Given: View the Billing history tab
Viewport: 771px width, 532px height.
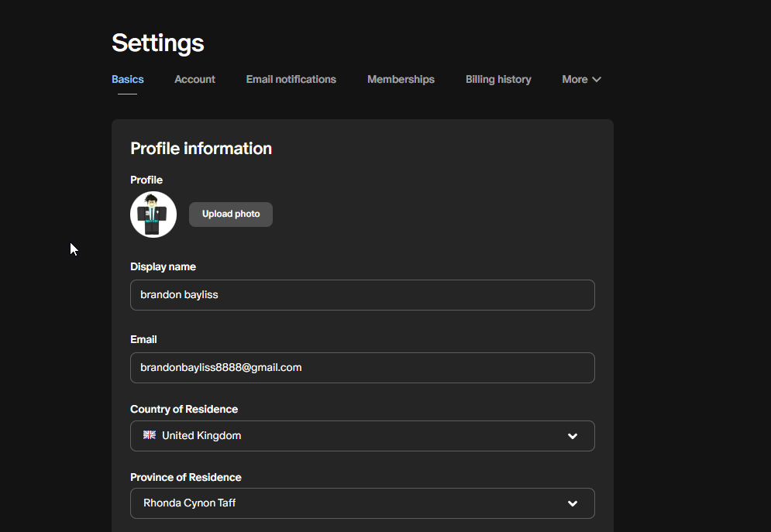Looking at the screenshot, I should [x=498, y=80].
